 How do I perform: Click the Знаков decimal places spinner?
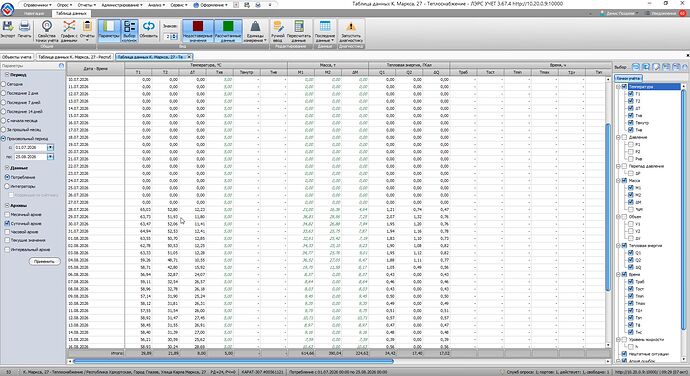(171, 37)
